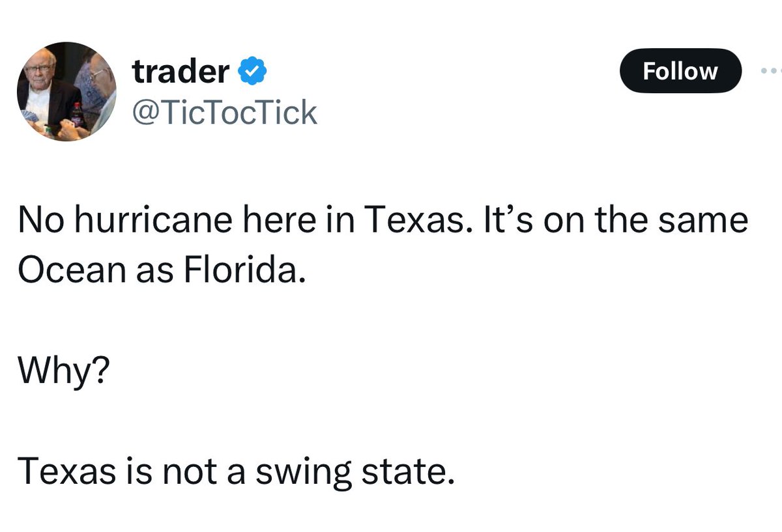Viewport: 782px width, 532px height.
Task: Open the three-dot more options menu
Action: [x=771, y=70]
